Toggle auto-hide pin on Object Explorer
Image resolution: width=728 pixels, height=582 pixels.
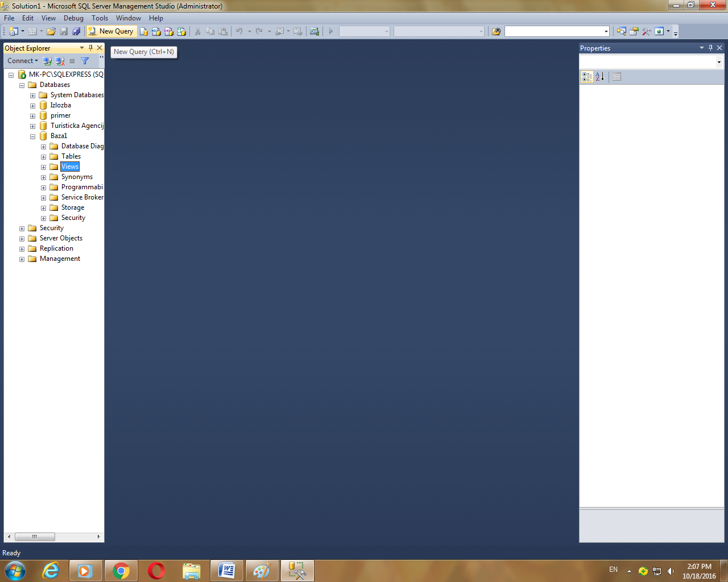point(90,48)
